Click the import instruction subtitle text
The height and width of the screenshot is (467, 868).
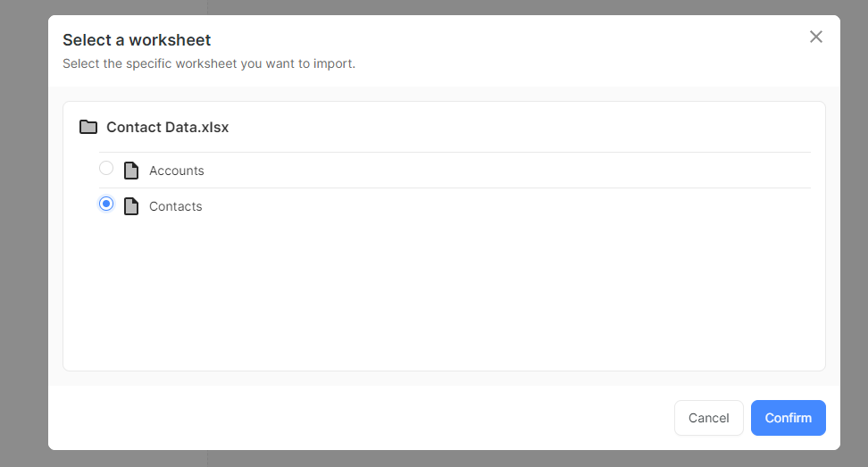208,63
